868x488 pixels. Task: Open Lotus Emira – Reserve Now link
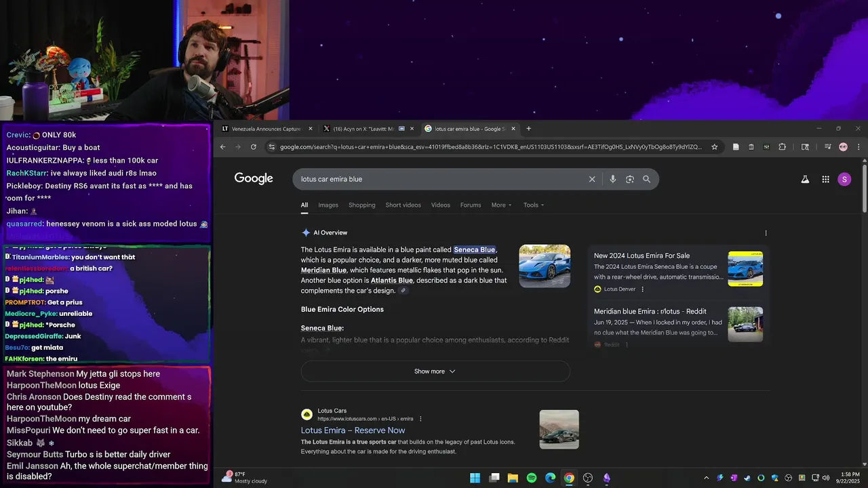click(x=353, y=430)
